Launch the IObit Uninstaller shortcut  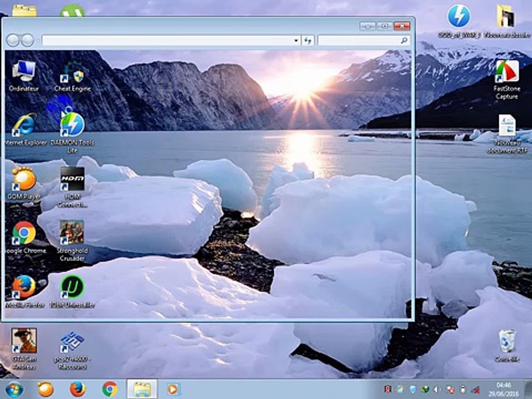(72, 292)
